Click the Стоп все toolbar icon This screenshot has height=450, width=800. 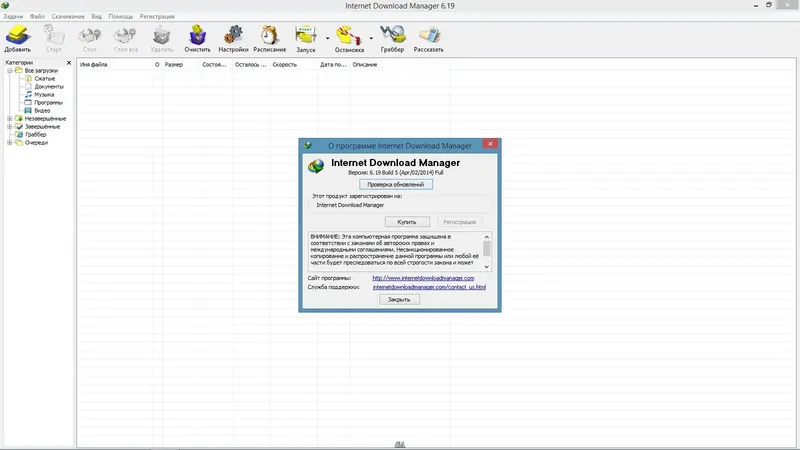[126, 38]
